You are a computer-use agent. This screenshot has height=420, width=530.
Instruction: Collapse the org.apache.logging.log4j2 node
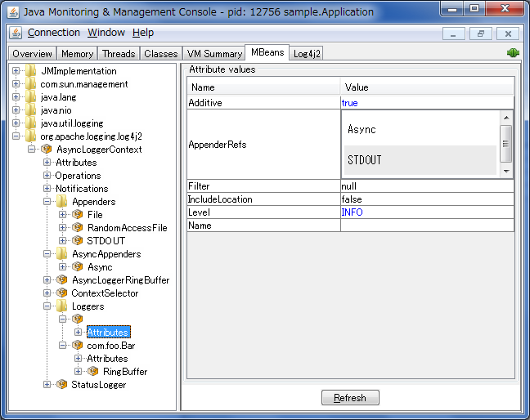16,136
